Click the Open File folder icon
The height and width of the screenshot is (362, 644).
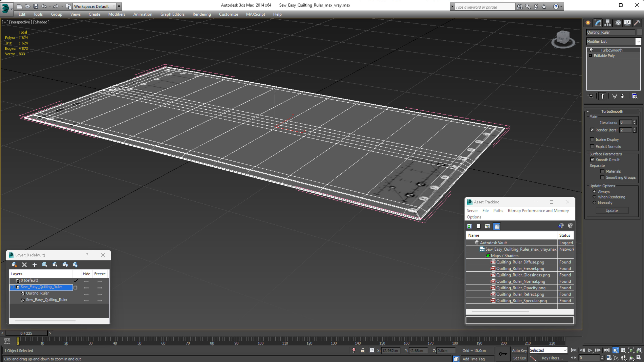point(28,6)
